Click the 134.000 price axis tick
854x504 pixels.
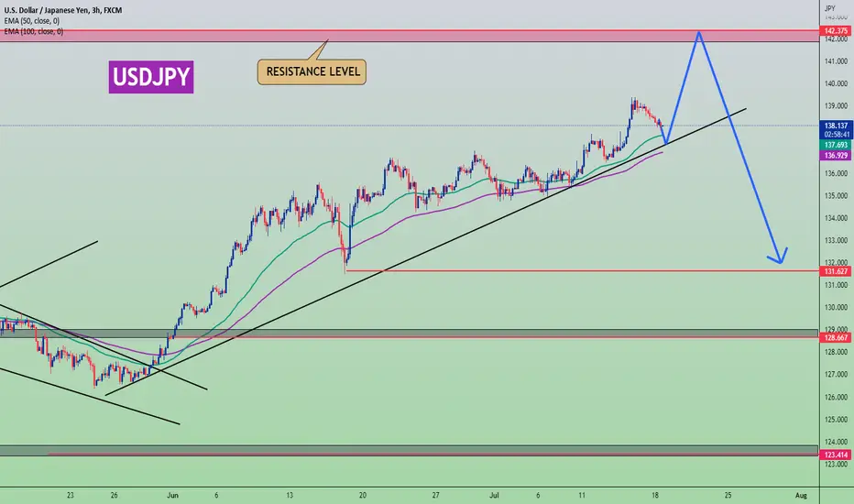click(836, 218)
